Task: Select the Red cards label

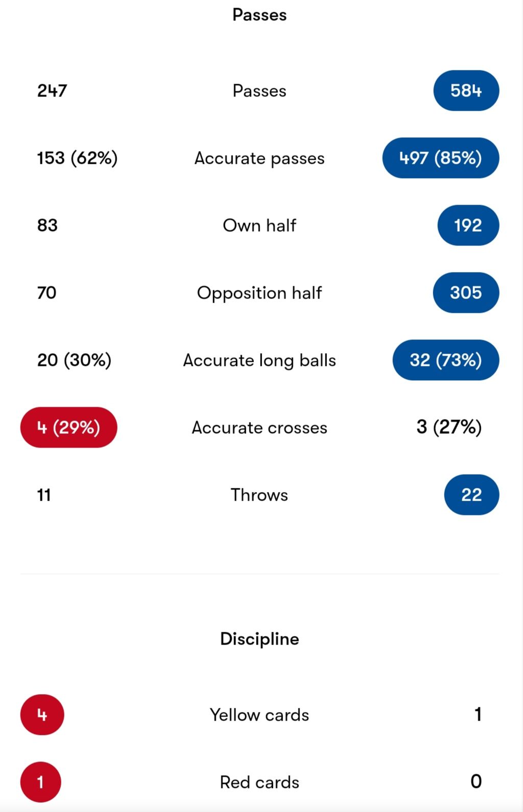Action: point(259,782)
